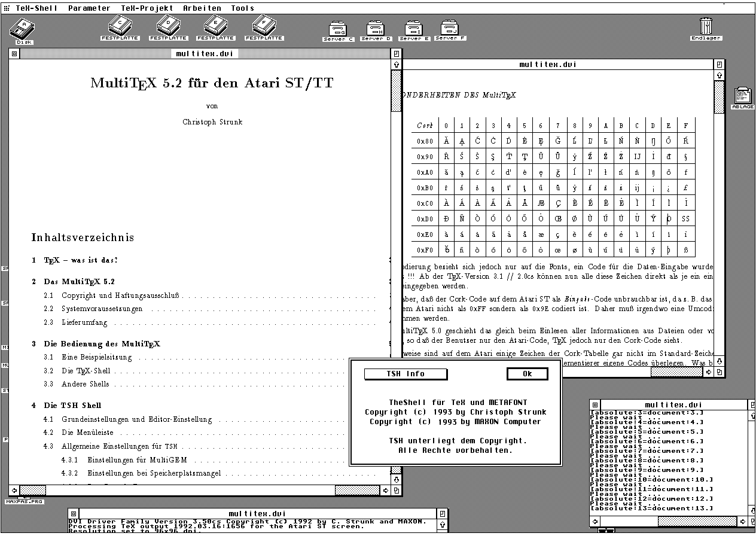This screenshot has width=756, height=536.
Task: Click contents entry '1 TeX – was ist das?'
Action: pyautogui.click(x=75, y=260)
